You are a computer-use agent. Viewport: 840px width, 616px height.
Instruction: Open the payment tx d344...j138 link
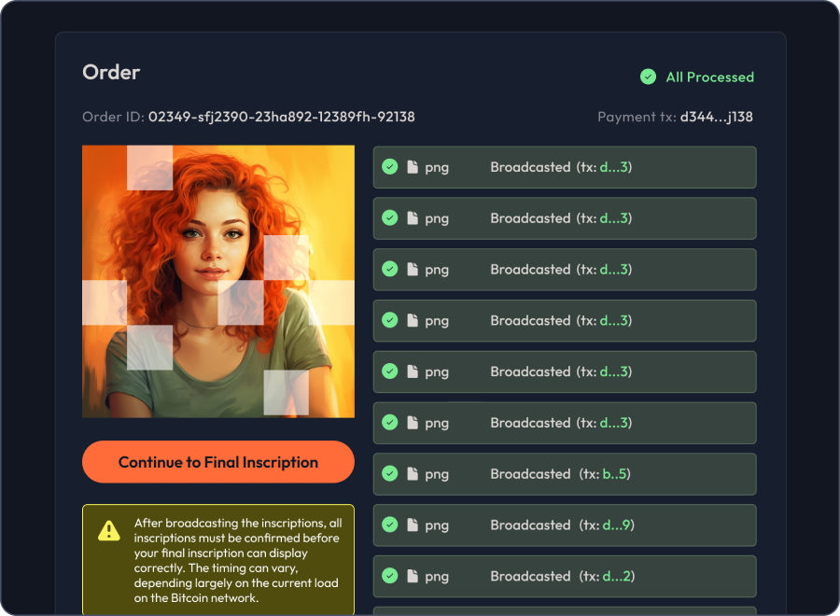pos(716,118)
